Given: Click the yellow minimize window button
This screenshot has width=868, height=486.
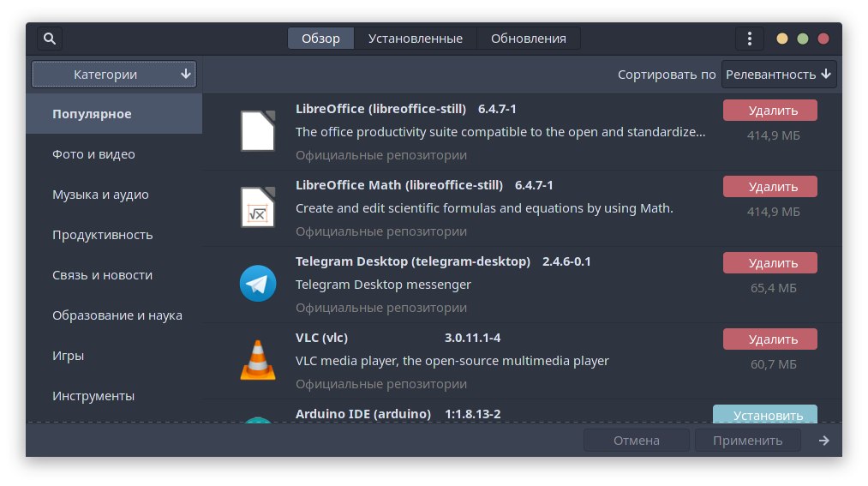Looking at the screenshot, I should tap(782, 39).
